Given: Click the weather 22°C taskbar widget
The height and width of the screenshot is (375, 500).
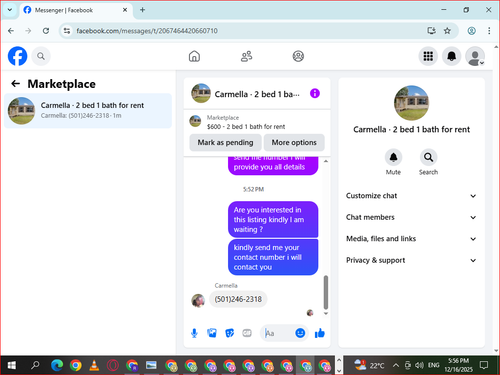Looking at the screenshot, I should click(369, 365).
